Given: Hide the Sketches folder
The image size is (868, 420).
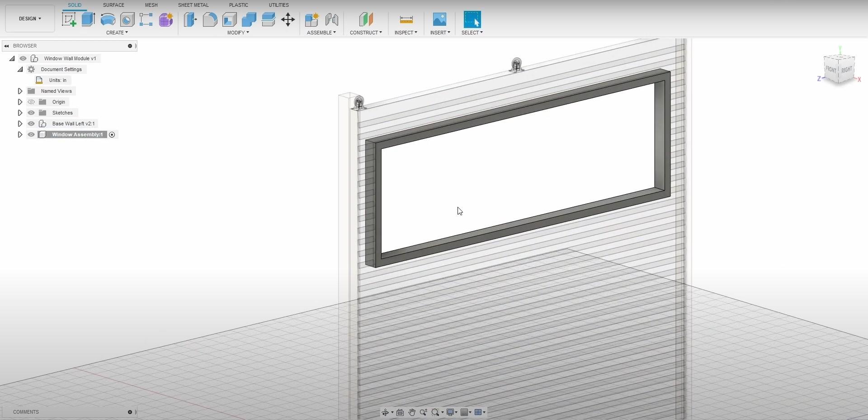Looking at the screenshot, I should 31,113.
